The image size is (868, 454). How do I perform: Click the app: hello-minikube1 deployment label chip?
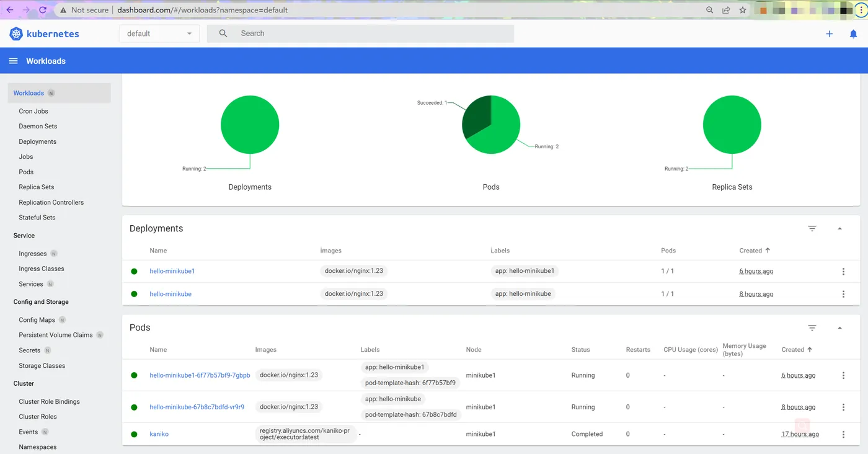click(525, 271)
